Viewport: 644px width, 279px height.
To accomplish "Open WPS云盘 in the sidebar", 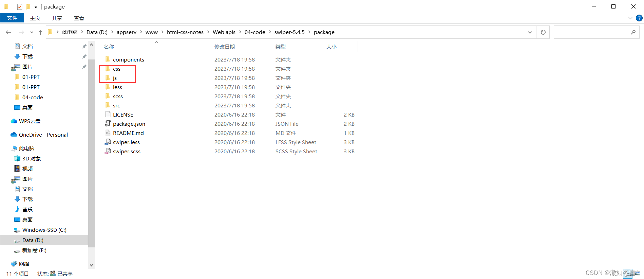I will (26, 121).
